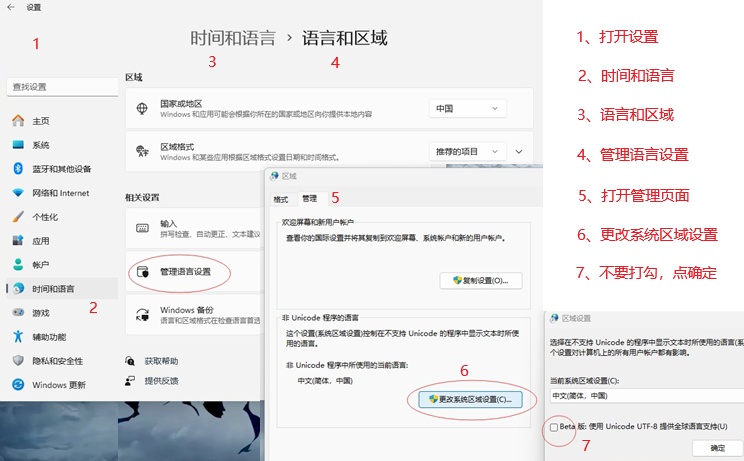744x461 pixels.
Task: Click the 管理语言设置 shield window icon
Action: (x=142, y=272)
